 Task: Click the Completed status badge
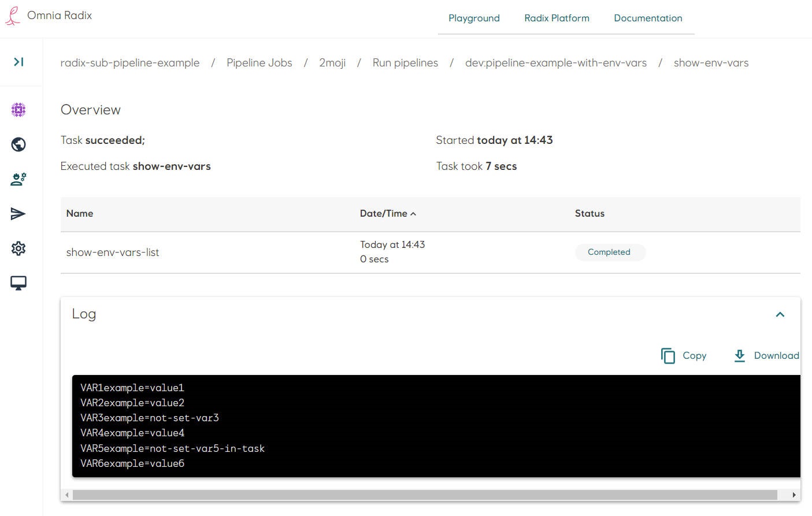[x=610, y=252]
